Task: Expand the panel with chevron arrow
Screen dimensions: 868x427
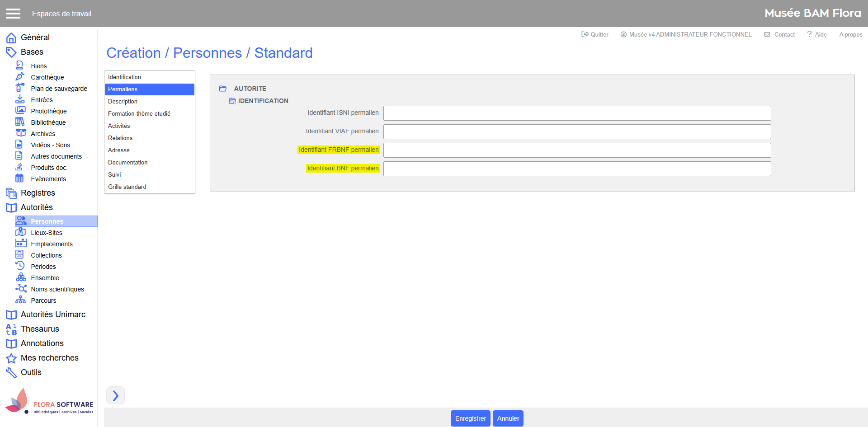Action: (x=115, y=395)
